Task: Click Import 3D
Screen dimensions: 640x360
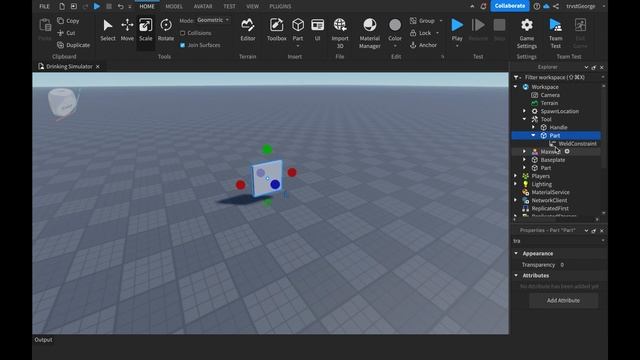Action: tap(340, 33)
